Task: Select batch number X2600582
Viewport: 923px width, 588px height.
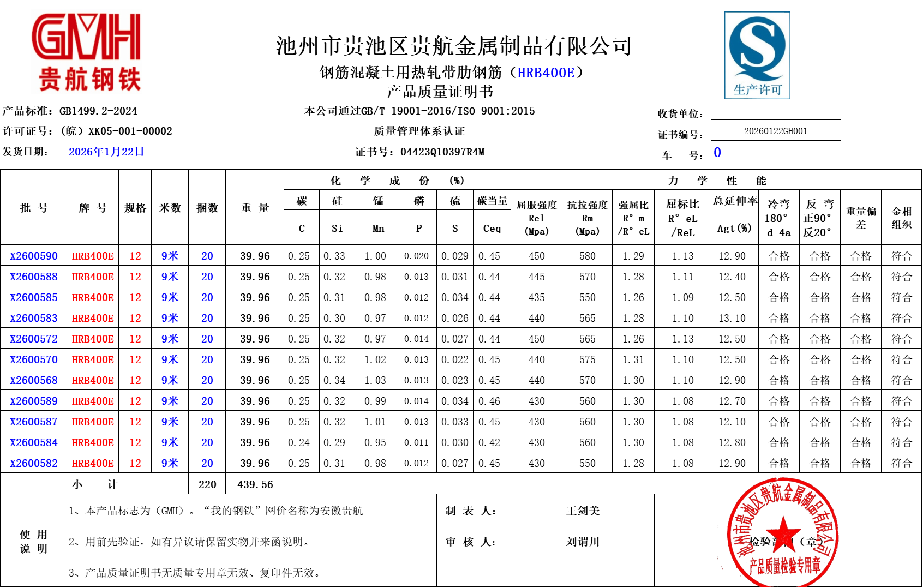Action: click(x=34, y=463)
